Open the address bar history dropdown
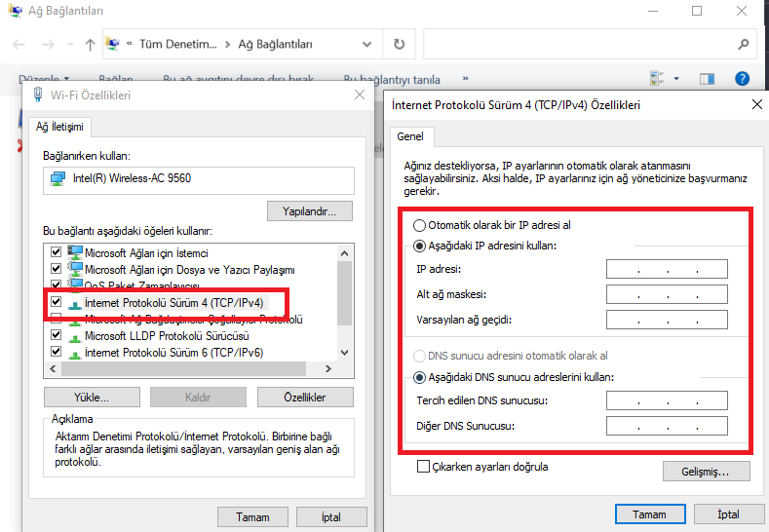The image size is (769, 532). point(366,45)
